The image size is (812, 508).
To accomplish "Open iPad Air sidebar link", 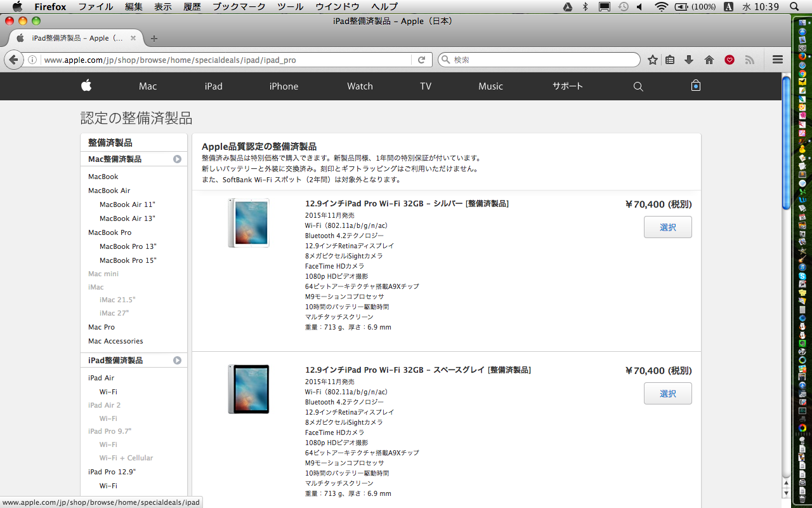I will pos(101,378).
